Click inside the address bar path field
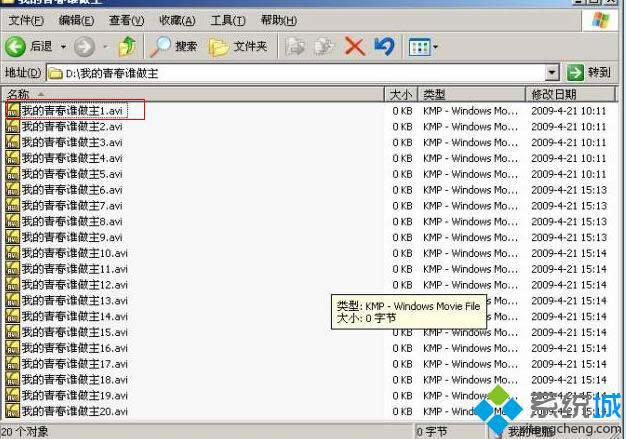 (300, 73)
